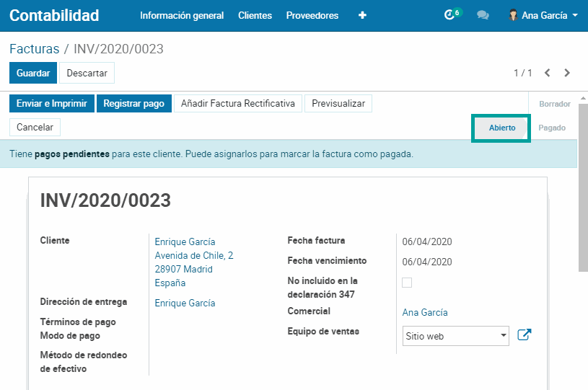Open Ana García user menu caret

pos(575,15)
